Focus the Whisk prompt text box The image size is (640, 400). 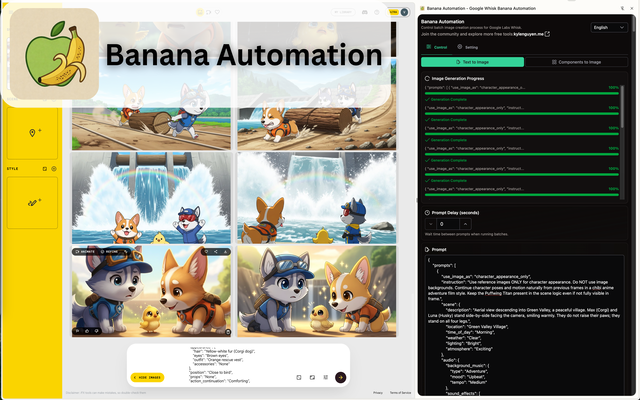click(237, 365)
